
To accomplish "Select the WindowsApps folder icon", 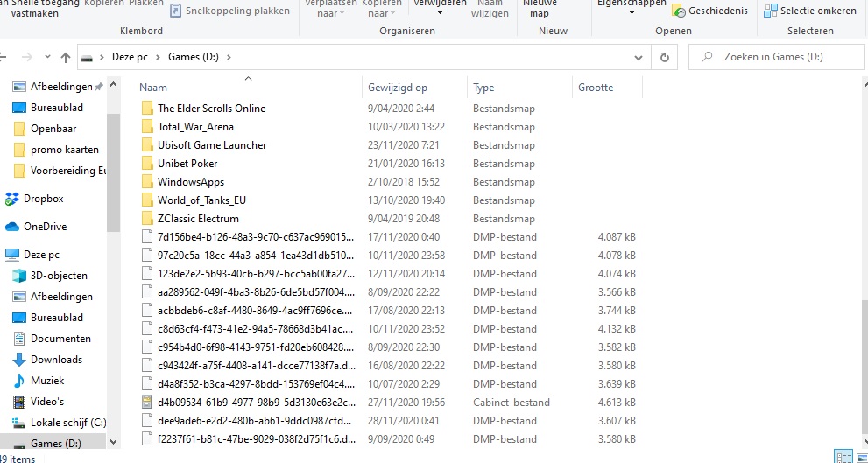I will pyautogui.click(x=147, y=181).
